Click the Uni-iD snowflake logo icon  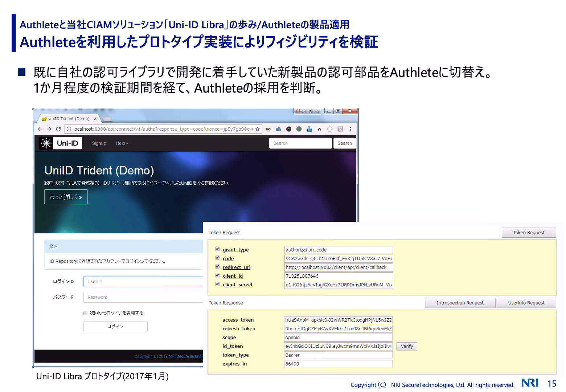click(46, 143)
